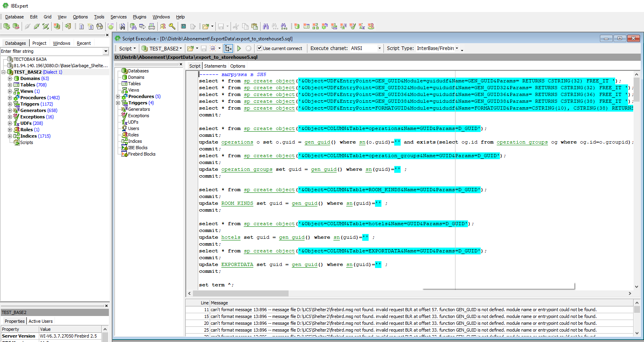Toggle Use current connect checkbox
Viewport: 644px width, 342px height.
pos(259,48)
